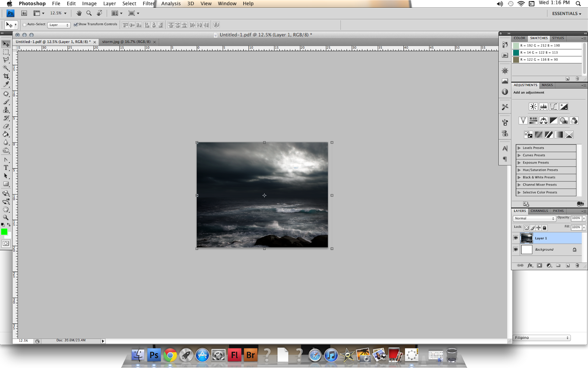Switch to the Paths tab
Screen dimensions: 588x368
[x=558, y=211]
